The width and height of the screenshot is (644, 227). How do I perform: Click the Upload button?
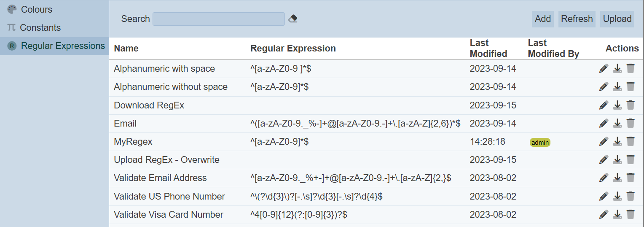coord(617,19)
